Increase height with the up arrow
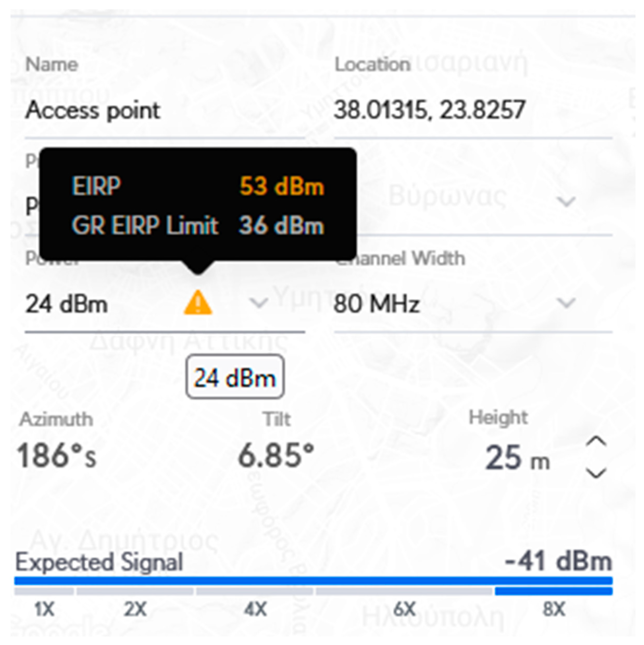This screenshot has height=645, width=644. click(596, 442)
